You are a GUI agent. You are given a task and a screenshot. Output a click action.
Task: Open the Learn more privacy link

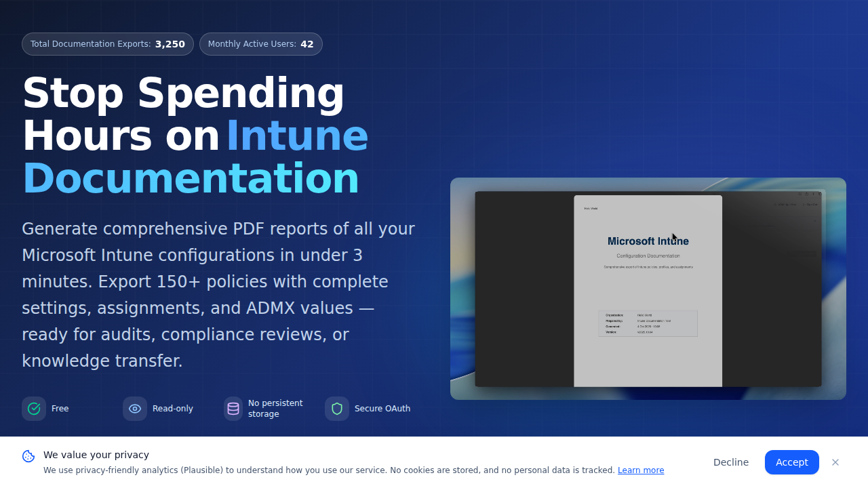(x=641, y=470)
